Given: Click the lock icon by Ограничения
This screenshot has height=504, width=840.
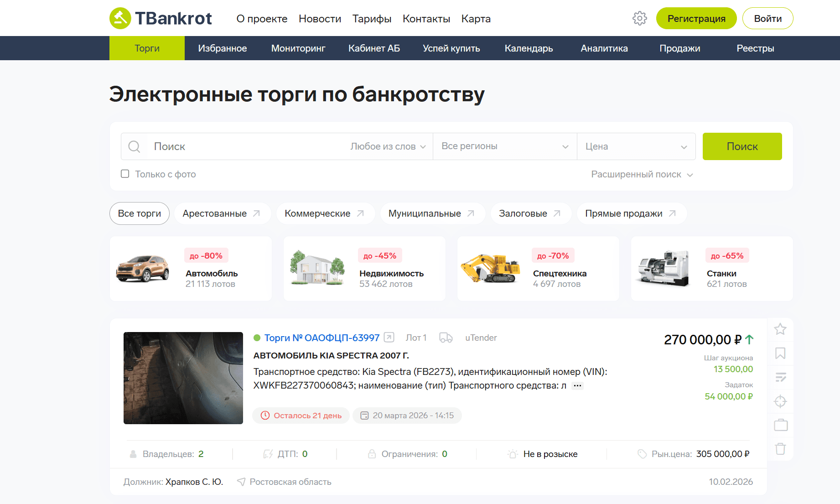Looking at the screenshot, I should pos(372,454).
